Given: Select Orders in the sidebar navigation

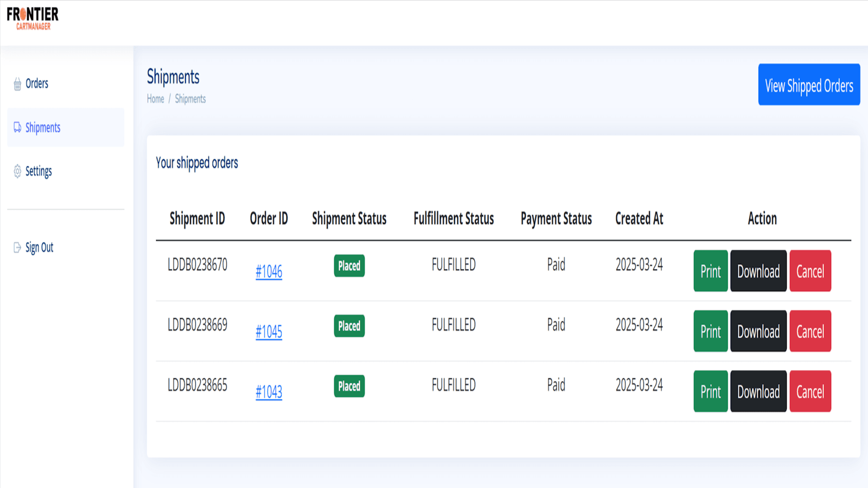Looking at the screenshot, I should 36,84.
